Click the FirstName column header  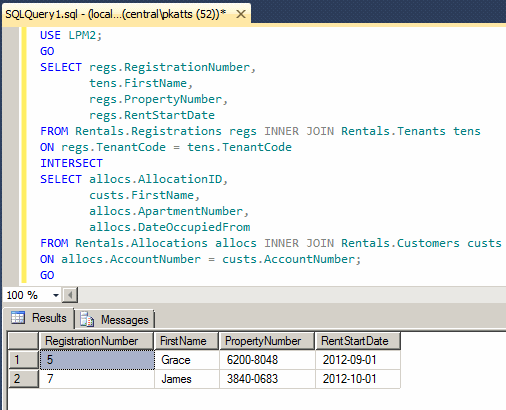[186, 341]
